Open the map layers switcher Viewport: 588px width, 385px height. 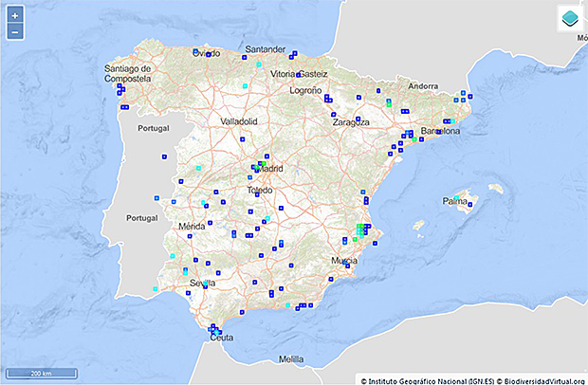pos(570,18)
